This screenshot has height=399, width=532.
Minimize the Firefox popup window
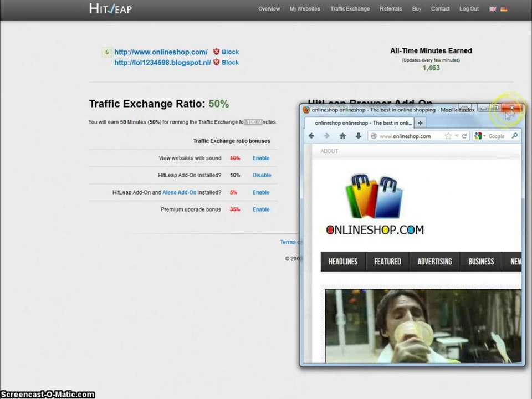tap(484, 108)
